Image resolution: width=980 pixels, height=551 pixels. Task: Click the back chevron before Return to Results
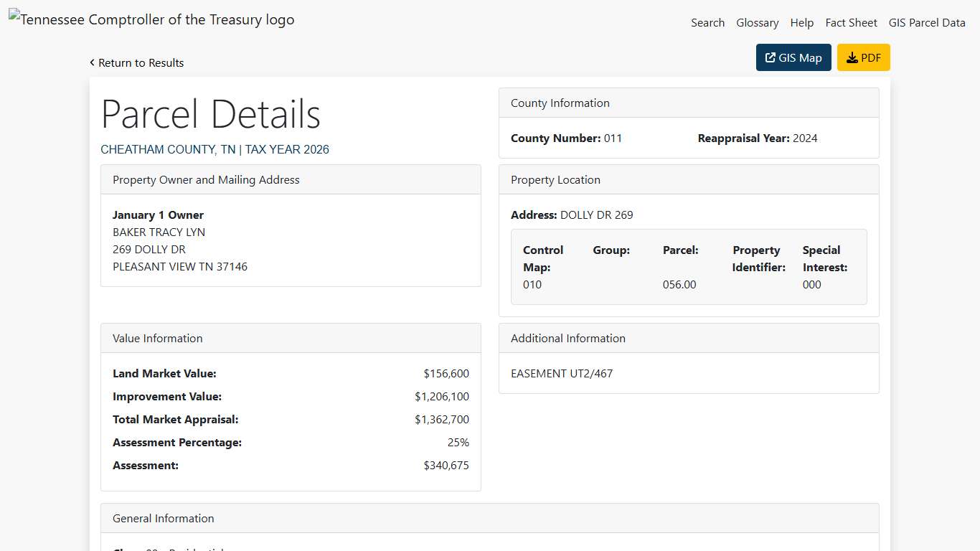point(92,63)
